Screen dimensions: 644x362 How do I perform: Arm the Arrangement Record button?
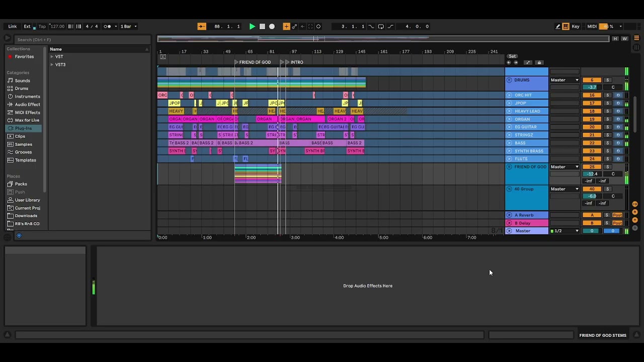pyautogui.click(x=272, y=26)
